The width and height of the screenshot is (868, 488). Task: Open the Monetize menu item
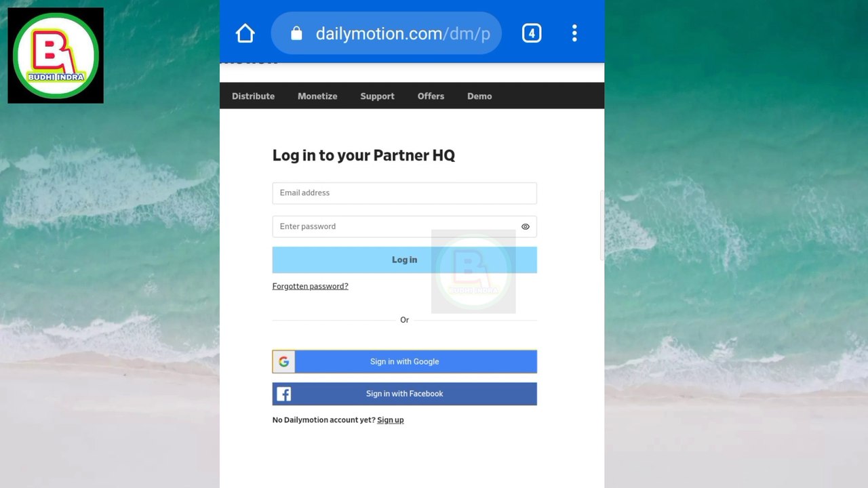pos(317,96)
